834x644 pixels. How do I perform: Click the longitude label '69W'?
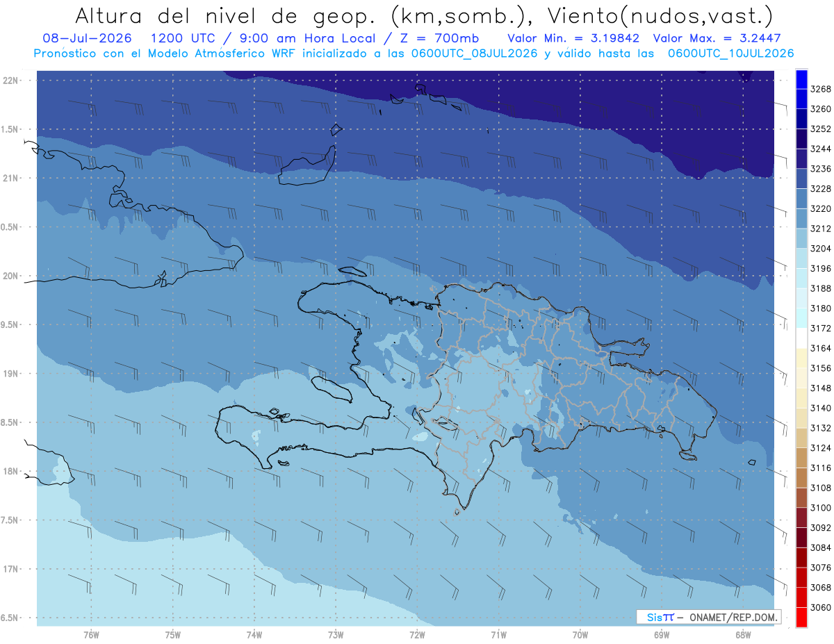click(x=662, y=636)
